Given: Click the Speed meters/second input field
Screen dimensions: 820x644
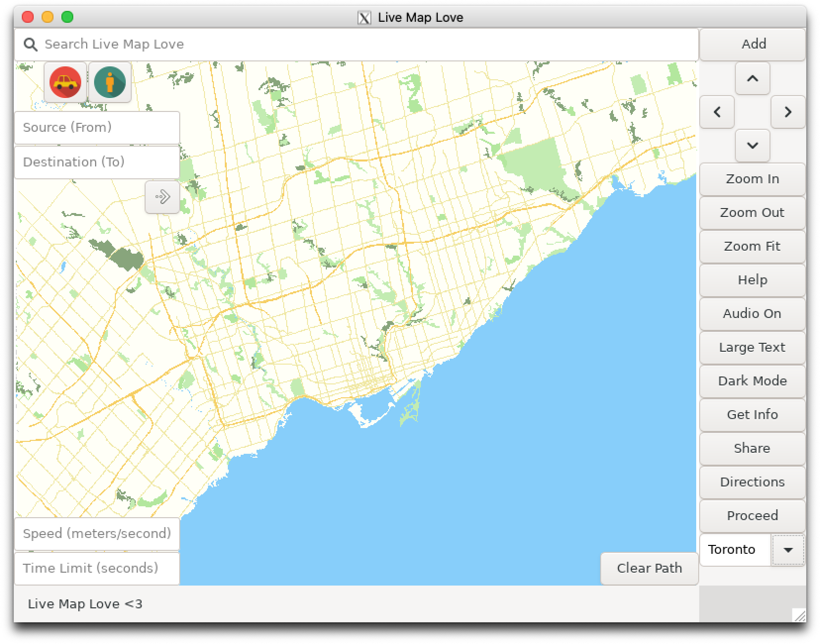Looking at the screenshot, I should click(x=97, y=534).
